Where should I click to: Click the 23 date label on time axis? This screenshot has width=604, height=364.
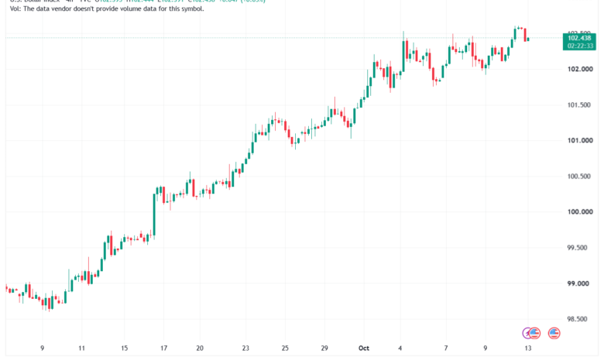pyautogui.click(x=245, y=349)
